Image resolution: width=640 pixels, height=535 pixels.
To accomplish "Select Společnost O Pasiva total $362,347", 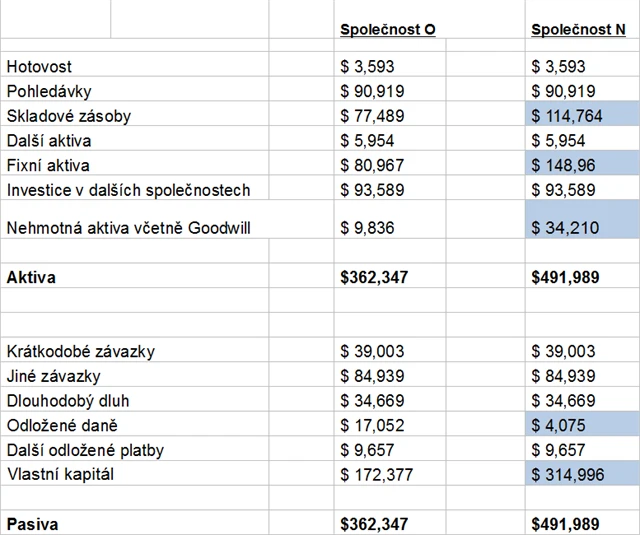I will click(374, 524).
